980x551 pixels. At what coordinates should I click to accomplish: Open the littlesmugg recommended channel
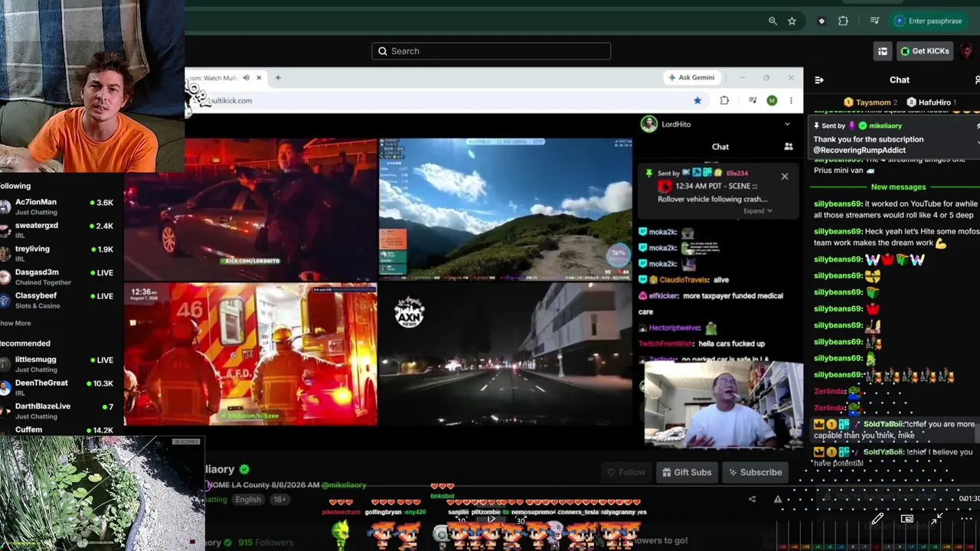tap(57, 364)
